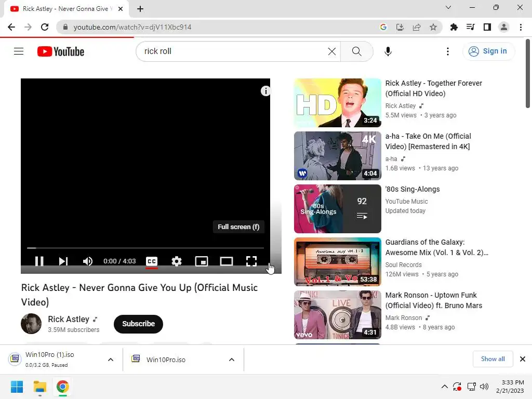Open Uptown Funk video title
The width and height of the screenshot is (532, 399).
(x=434, y=300)
